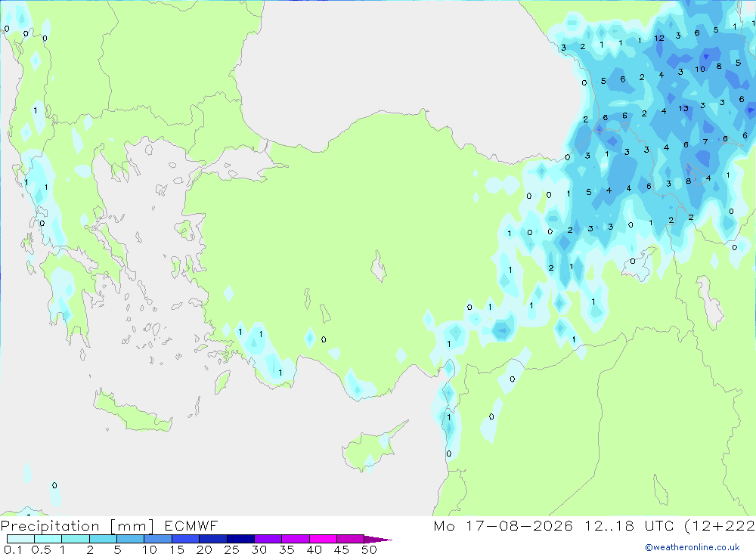Click the '40' legend scale label
756x554 pixels.
tap(314, 549)
